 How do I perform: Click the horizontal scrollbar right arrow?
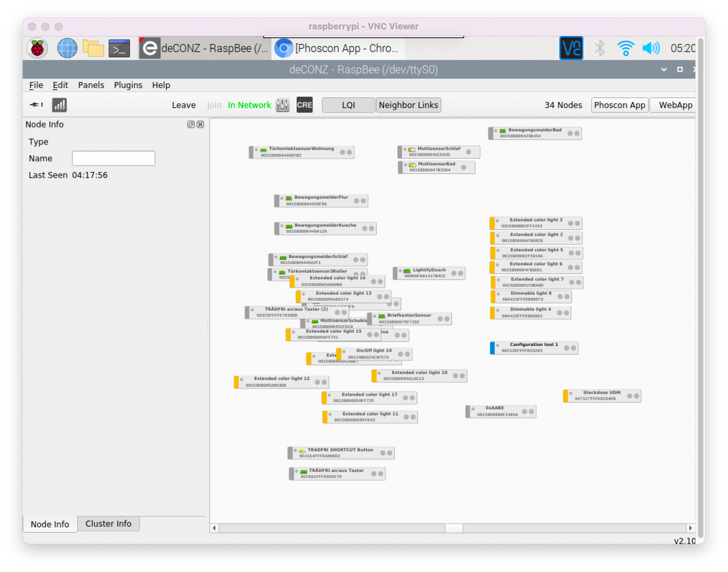pos(690,528)
